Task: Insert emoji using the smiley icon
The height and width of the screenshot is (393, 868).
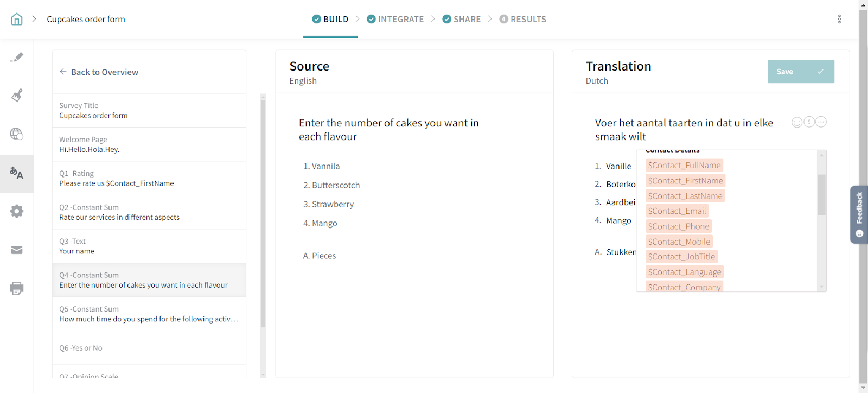Action: pos(797,122)
